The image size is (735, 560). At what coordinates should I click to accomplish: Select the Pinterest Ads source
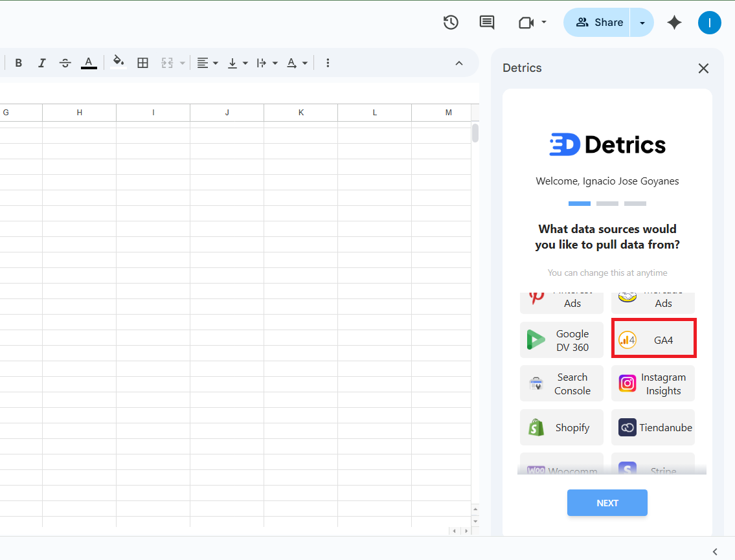pos(561,299)
